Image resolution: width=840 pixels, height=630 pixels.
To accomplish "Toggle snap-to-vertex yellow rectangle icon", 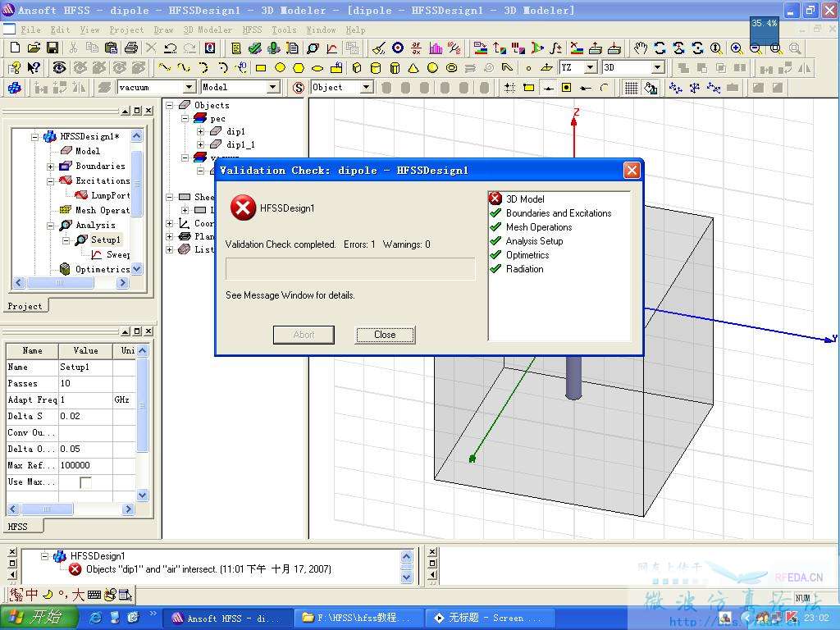I will tap(529, 87).
